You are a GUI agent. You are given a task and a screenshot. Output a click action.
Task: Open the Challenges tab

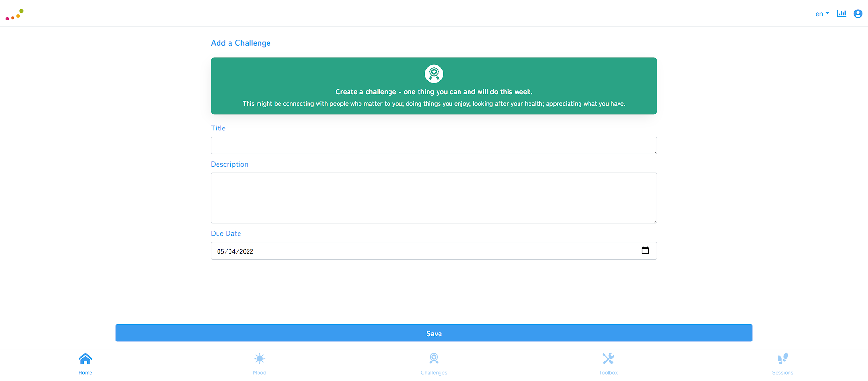click(x=434, y=364)
